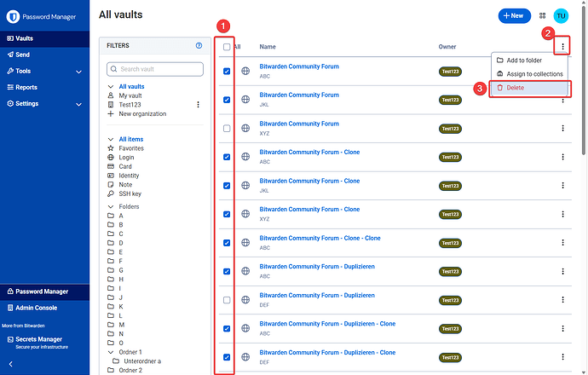The height and width of the screenshot is (375, 588).
Task: Collapse the Ordner 1 folder chevron
Action: pyautogui.click(x=111, y=352)
